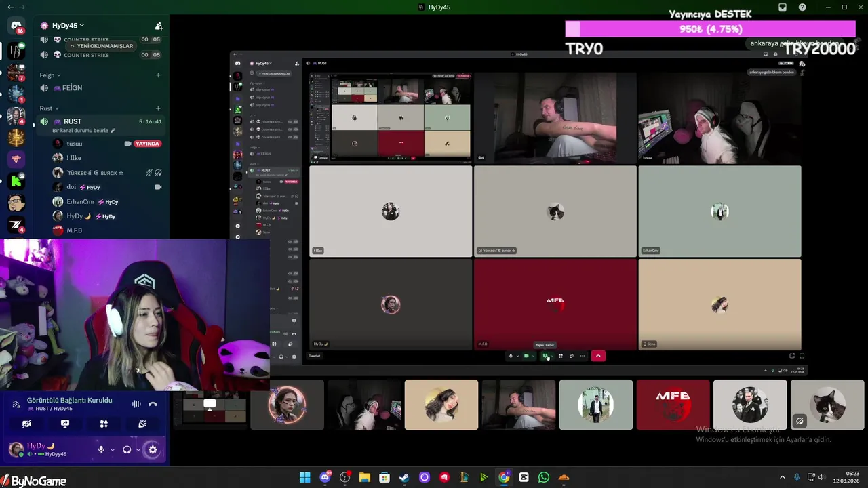Toggle screen sharing in the voice panel

65,424
